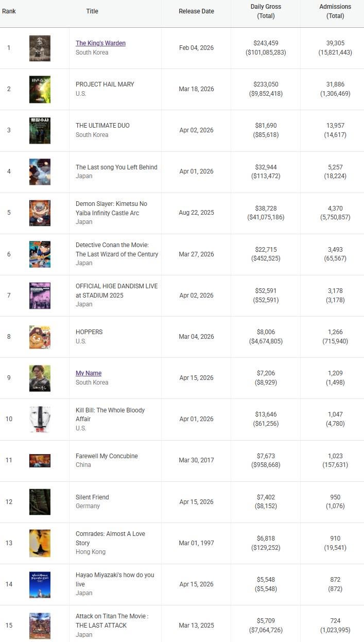Click the My Name movie link
Screen dimensions: 364x642
(89, 373)
